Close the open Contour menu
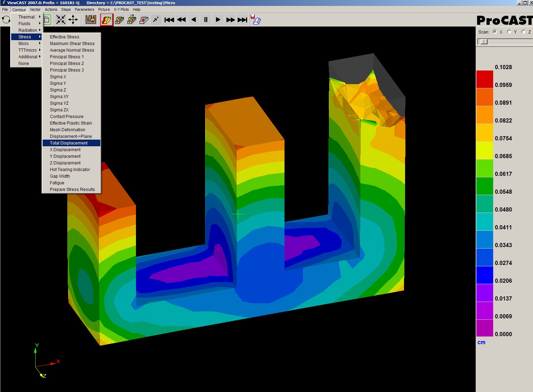 click(x=19, y=9)
